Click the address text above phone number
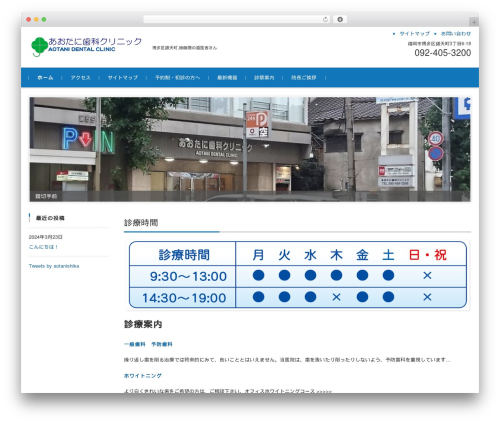This screenshot has height=423, width=500. point(439,44)
